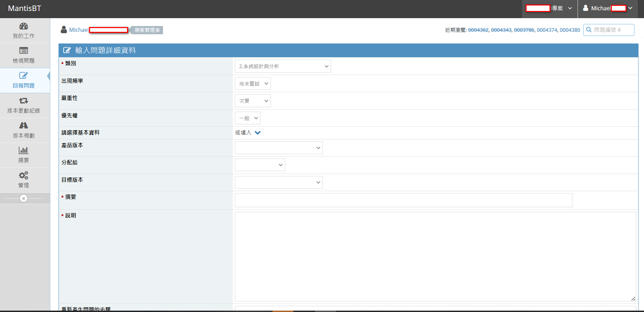
Task: Expand the 或填入 profile chevron
Action: 258,133
